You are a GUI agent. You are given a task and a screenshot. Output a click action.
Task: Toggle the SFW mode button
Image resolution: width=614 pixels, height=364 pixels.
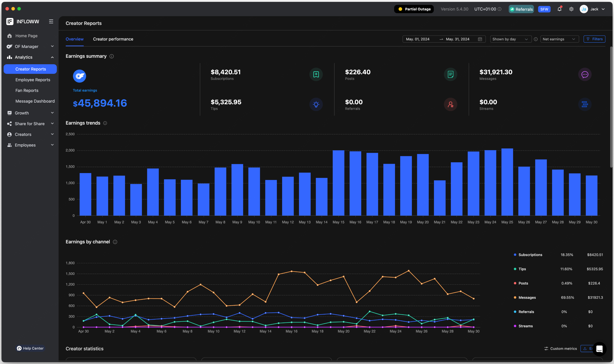pyautogui.click(x=544, y=9)
